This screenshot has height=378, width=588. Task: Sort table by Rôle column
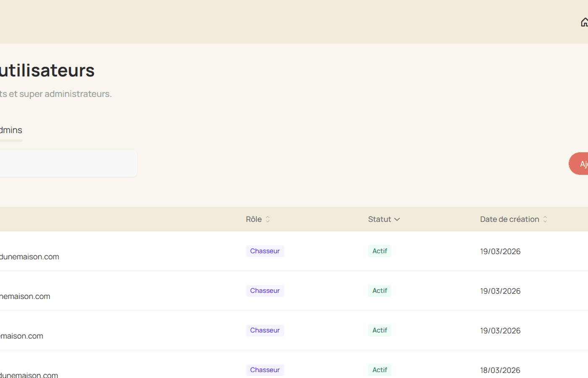tap(268, 219)
